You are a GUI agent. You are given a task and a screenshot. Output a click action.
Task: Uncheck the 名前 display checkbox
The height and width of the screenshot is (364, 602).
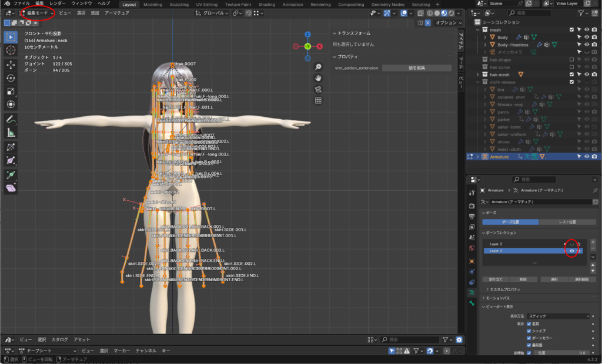click(529, 323)
